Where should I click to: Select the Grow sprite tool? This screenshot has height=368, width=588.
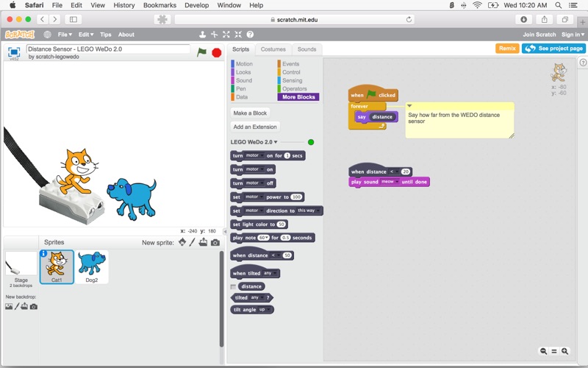[x=226, y=35]
